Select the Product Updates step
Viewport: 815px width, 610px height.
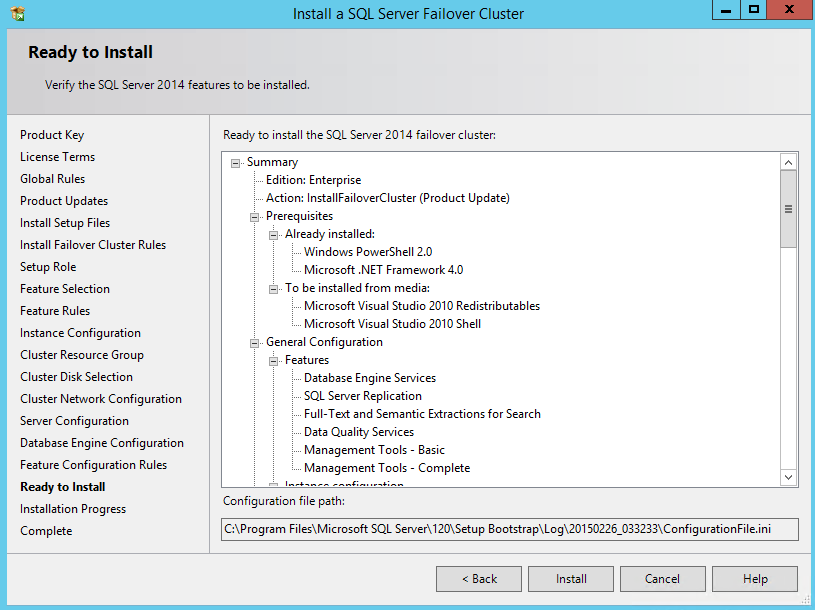click(x=64, y=201)
